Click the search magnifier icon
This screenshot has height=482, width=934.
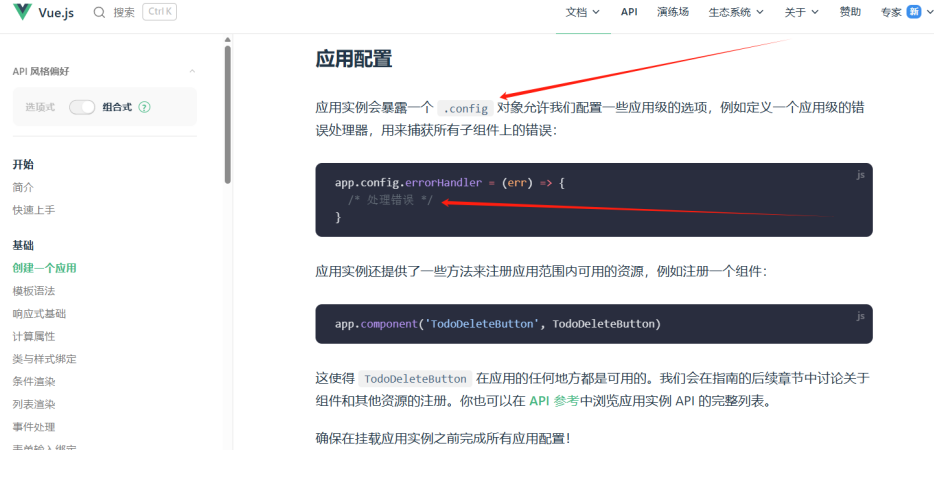click(x=99, y=13)
